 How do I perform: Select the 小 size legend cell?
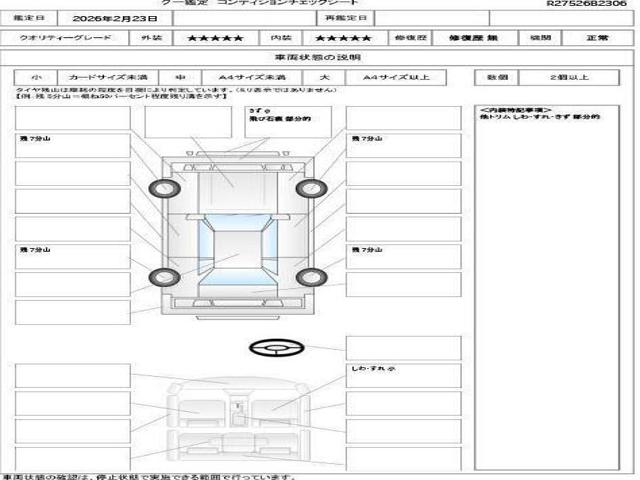click(36, 77)
